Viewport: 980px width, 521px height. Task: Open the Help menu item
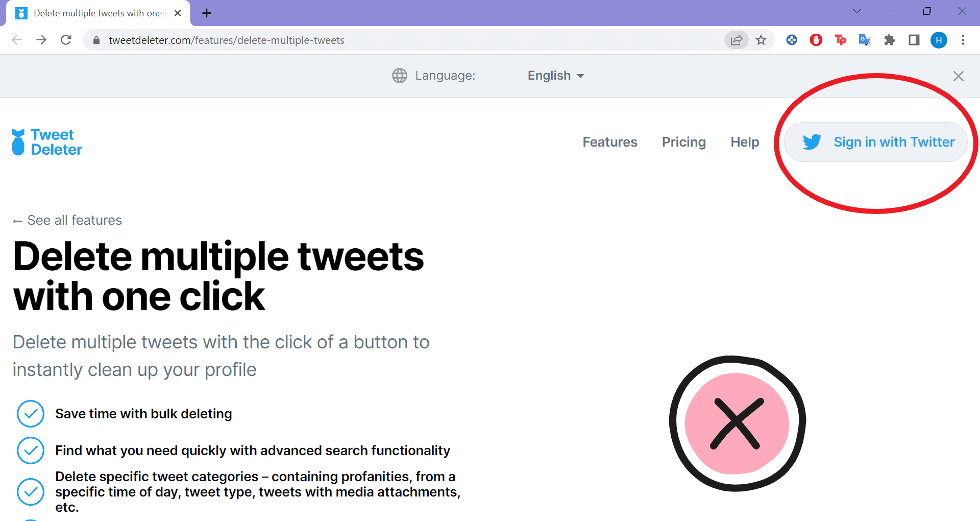point(745,142)
